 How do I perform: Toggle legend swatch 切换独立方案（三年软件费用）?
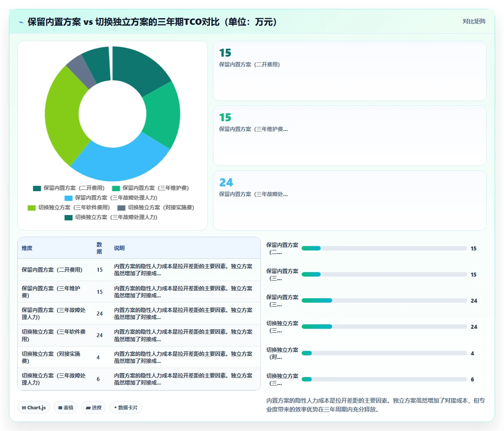[x=31, y=208]
